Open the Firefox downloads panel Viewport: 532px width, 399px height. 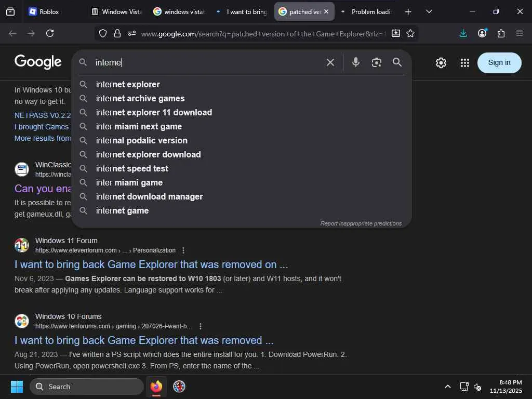coord(463,33)
